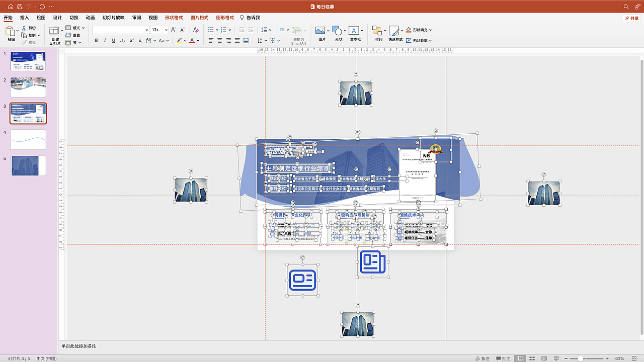Select slide 4 thumbnail in the panel
This screenshot has height=362, width=644.
28,139
